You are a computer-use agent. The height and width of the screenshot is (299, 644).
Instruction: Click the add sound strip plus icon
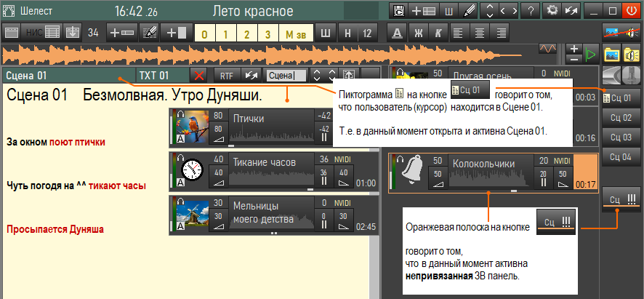point(122,33)
